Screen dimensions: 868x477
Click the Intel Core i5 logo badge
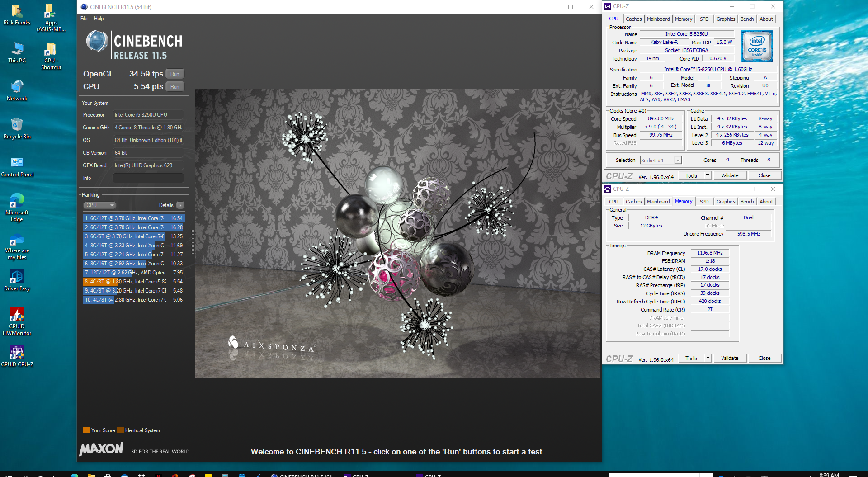(757, 46)
